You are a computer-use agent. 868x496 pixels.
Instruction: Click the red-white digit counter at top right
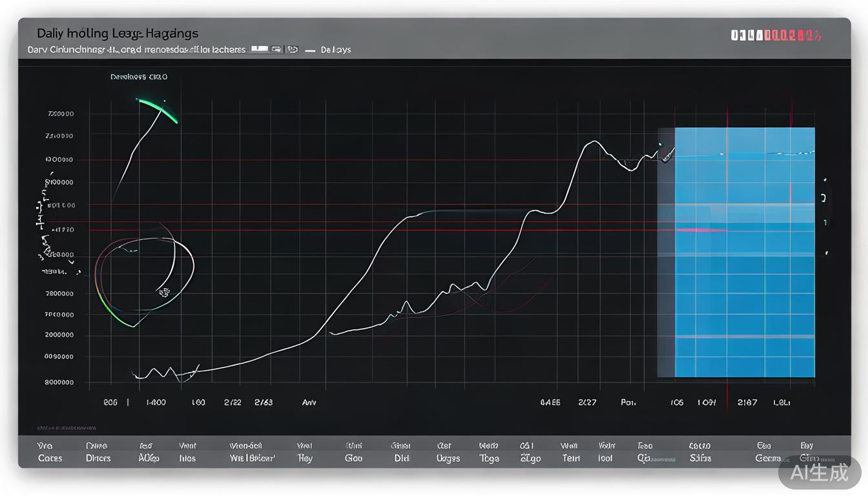(776, 36)
